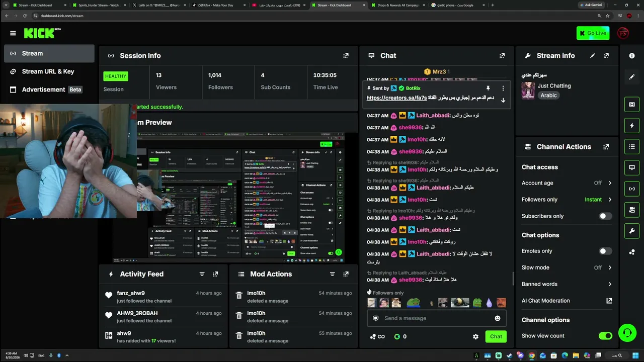Click the three-dot menu on pinned message
This screenshot has height=362, width=644.
(503, 88)
